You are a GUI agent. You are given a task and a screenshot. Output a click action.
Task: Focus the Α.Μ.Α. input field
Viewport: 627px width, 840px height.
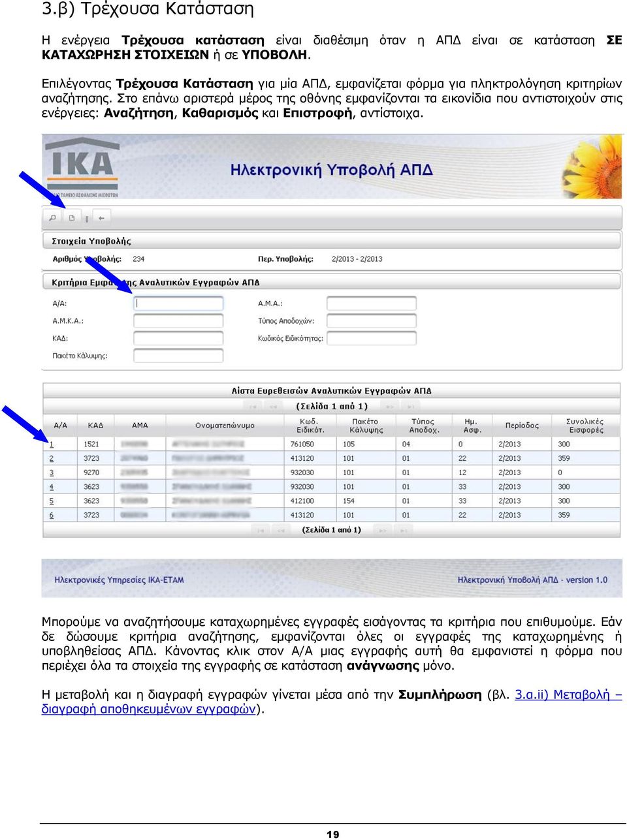371,303
